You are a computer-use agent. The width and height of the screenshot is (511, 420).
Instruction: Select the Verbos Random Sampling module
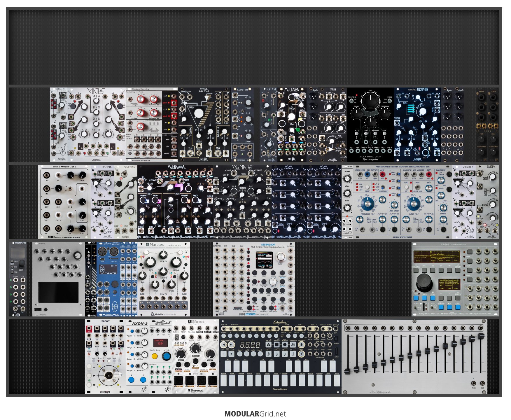click(x=152, y=125)
